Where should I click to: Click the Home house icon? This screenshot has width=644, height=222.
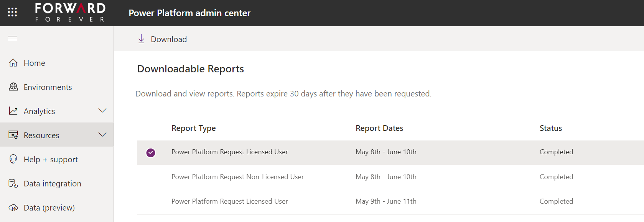click(x=13, y=63)
